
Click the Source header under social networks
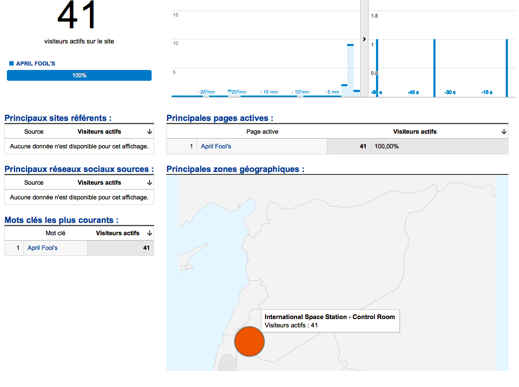[34, 183]
